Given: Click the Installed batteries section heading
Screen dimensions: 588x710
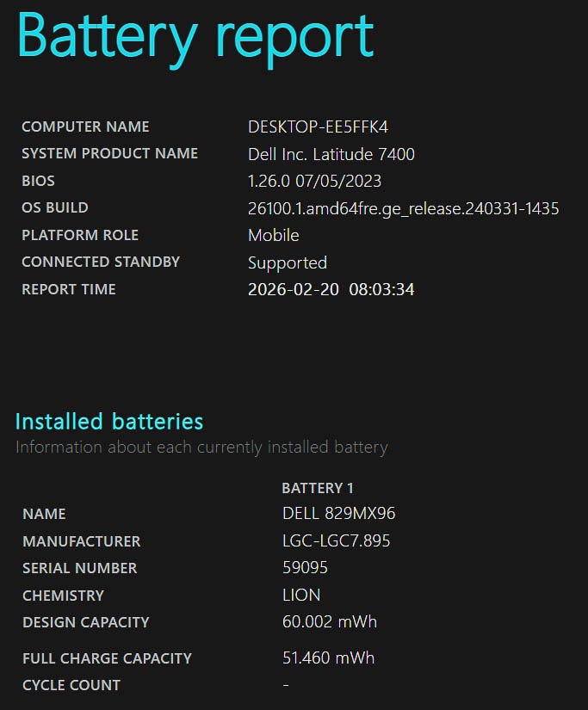Looking at the screenshot, I should (109, 421).
